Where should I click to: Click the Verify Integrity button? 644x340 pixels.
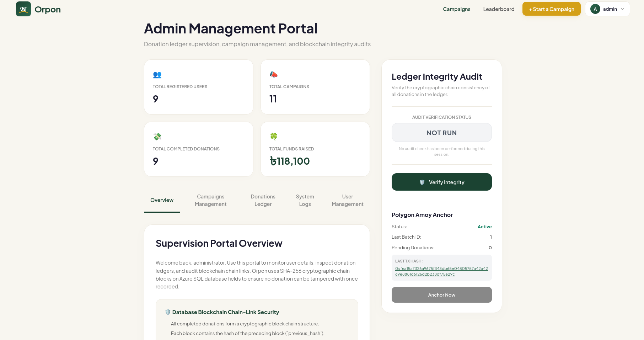441,182
